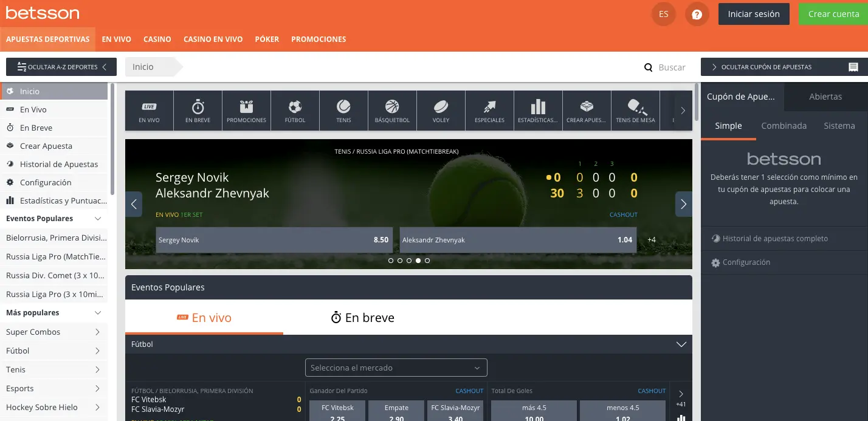This screenshot has width=868, height=421.
Task: Click the search magnifier icon
Action: (648, 67)
